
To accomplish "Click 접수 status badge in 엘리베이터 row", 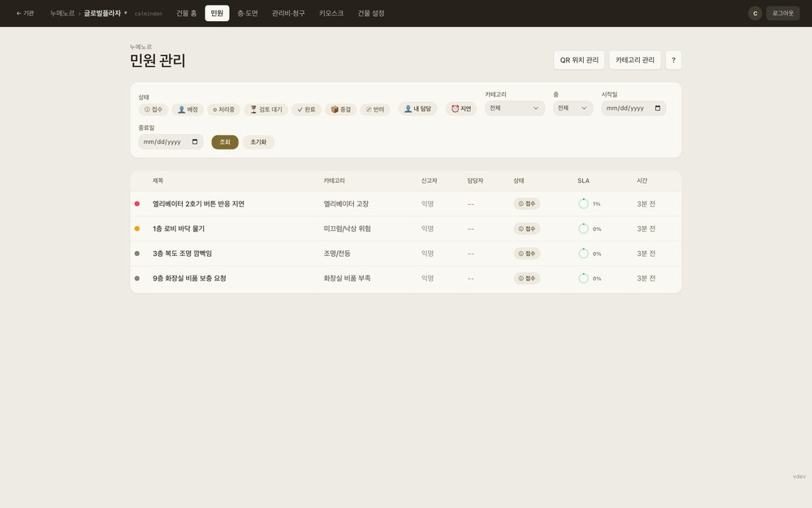I will click(527, 204).
